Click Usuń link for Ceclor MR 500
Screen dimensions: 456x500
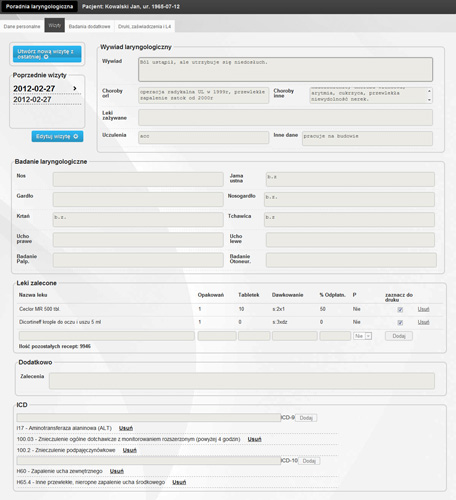(423, 309)
